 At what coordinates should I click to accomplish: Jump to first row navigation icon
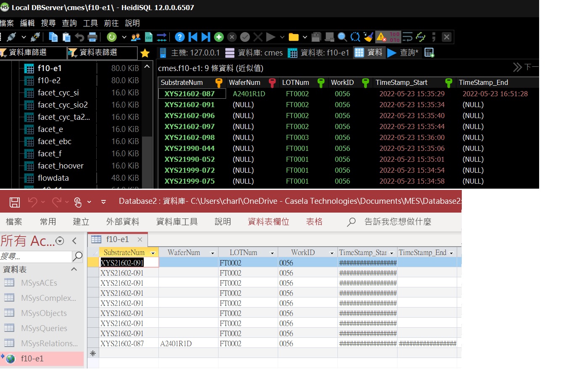(x=193, y=37)
